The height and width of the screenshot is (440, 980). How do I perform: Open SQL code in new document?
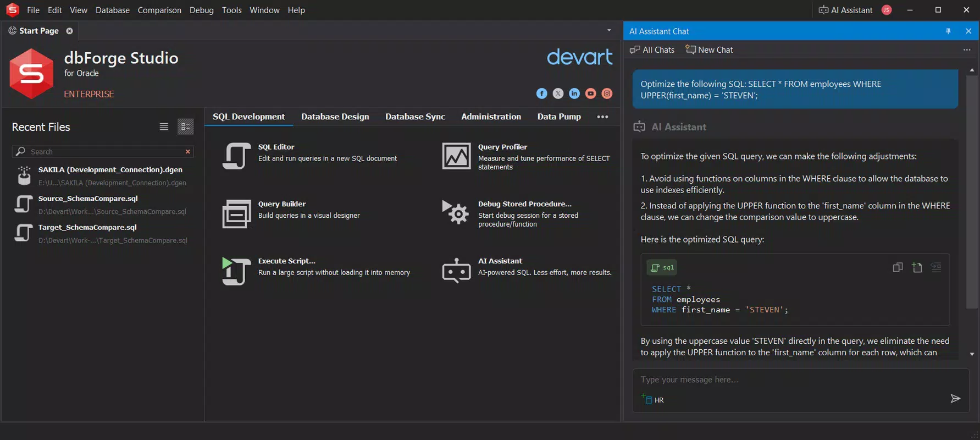pos(917,267)
